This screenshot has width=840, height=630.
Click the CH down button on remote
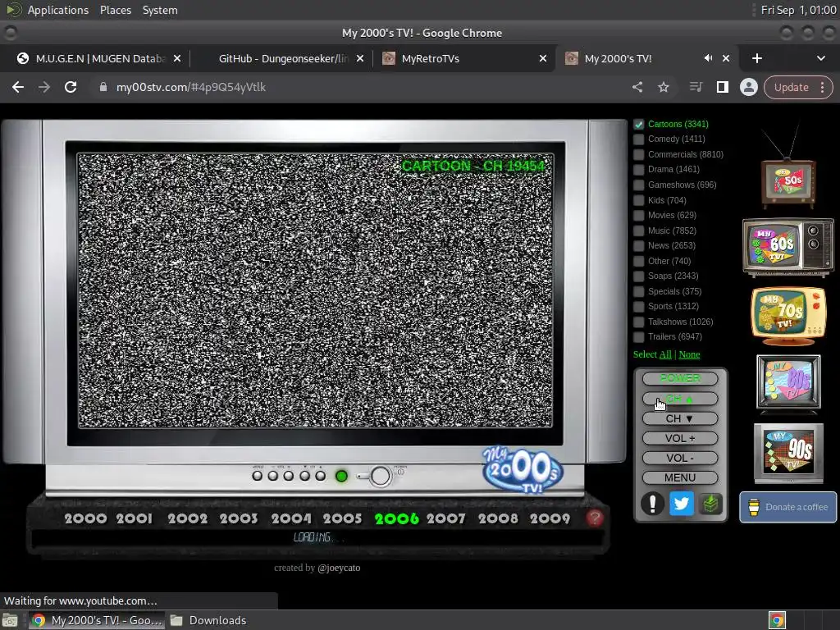[680, 418]
